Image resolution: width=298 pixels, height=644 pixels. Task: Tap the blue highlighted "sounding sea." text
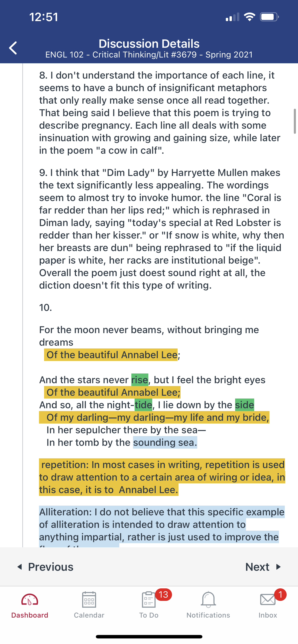165,442
